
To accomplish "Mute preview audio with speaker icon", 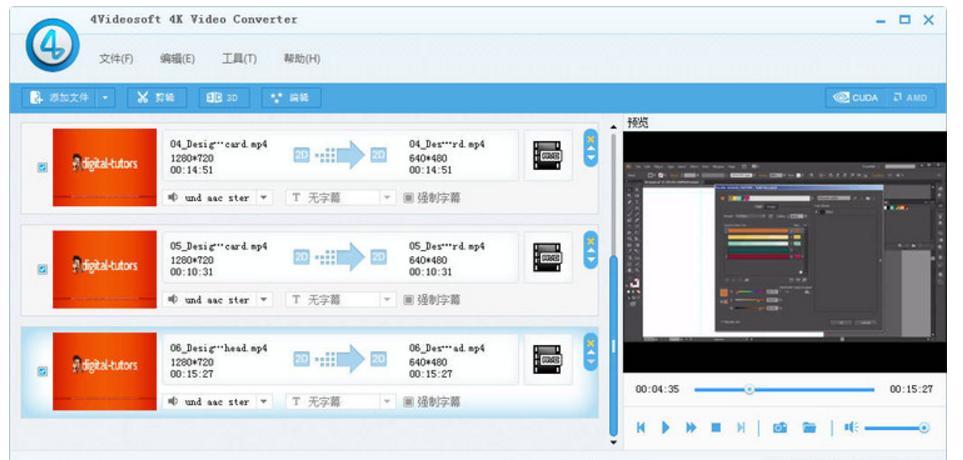I will (851, 427).
